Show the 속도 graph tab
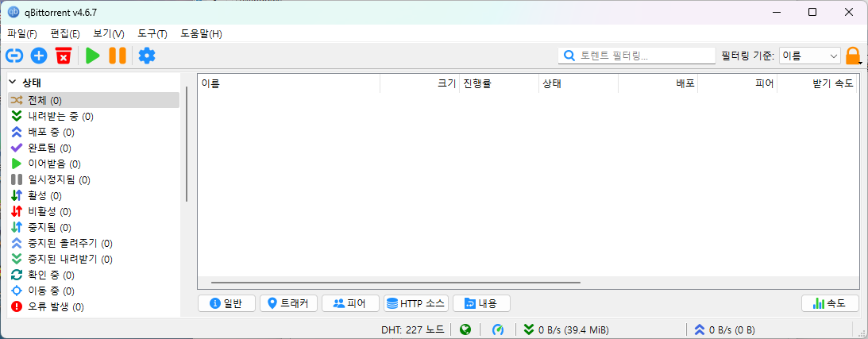Image resolution: width=868 pixels, height=339 pixels. pos(830,303)
